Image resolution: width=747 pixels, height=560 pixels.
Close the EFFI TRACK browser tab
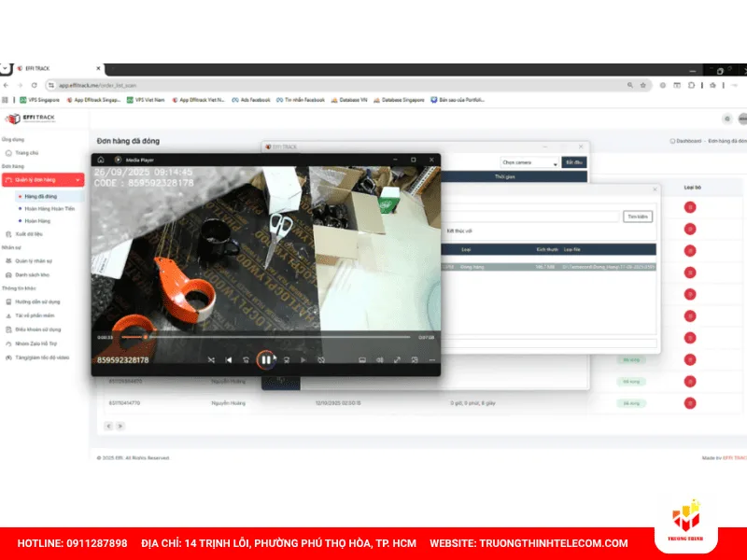point(98,68)
